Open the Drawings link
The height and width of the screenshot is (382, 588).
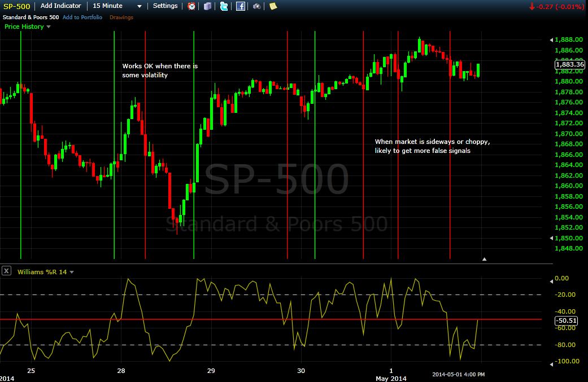coord(121,17)
